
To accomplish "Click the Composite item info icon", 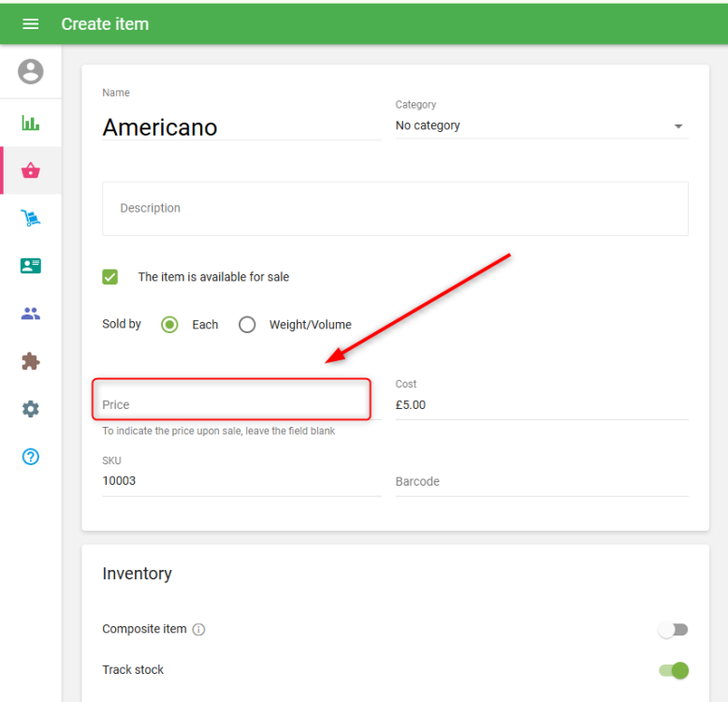I will [198, 630].
